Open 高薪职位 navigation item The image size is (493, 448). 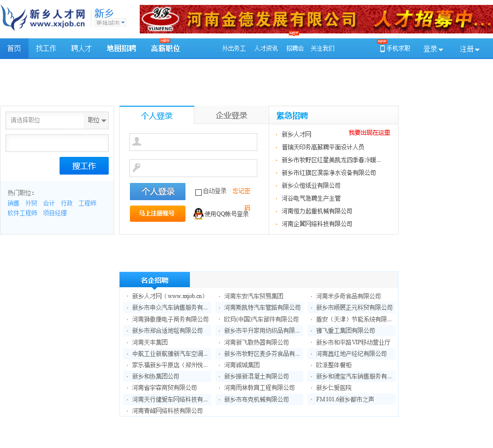pyautogui.click(x=165, y=48)
